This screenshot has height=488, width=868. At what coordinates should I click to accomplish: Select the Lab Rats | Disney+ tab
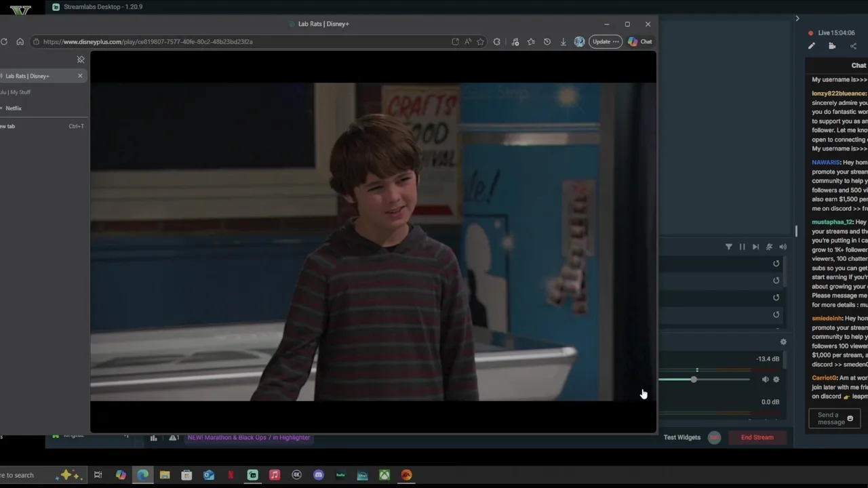[34, 76]
